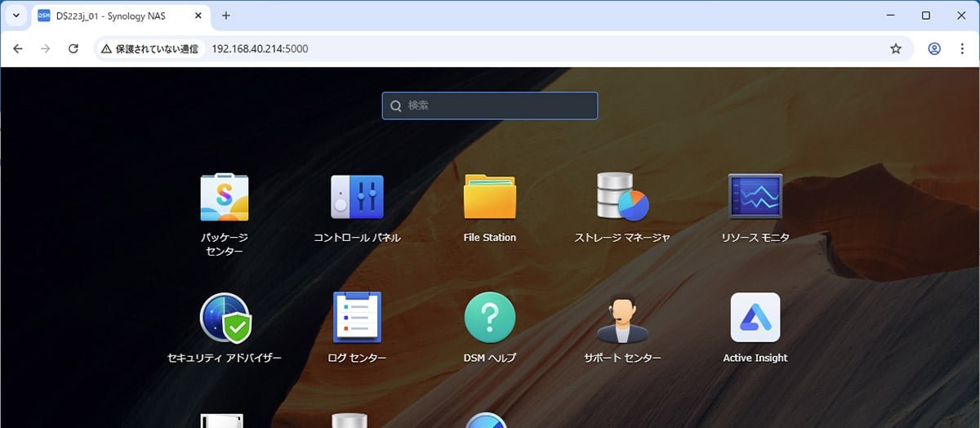The height and width of the screenshot is (428, 980).
Task: Open Chrome three-dot menu
Action: 962,49
